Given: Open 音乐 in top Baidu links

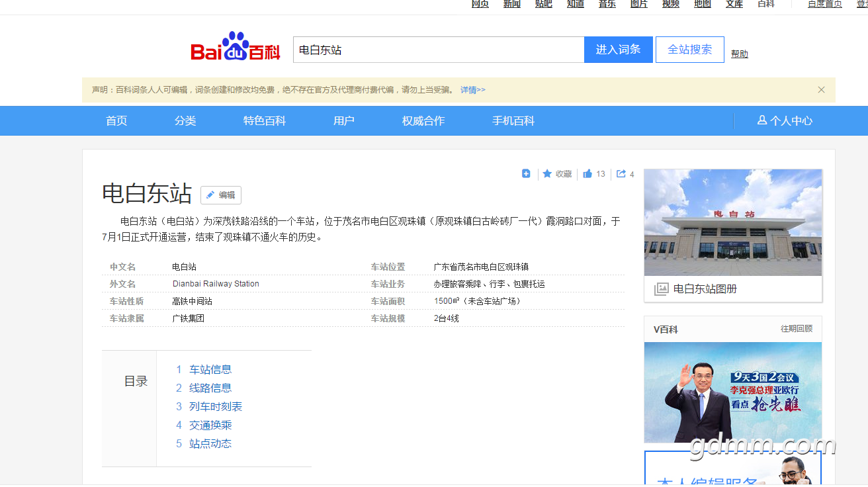Looking at the screenshot, I should [x=607, y=4].
